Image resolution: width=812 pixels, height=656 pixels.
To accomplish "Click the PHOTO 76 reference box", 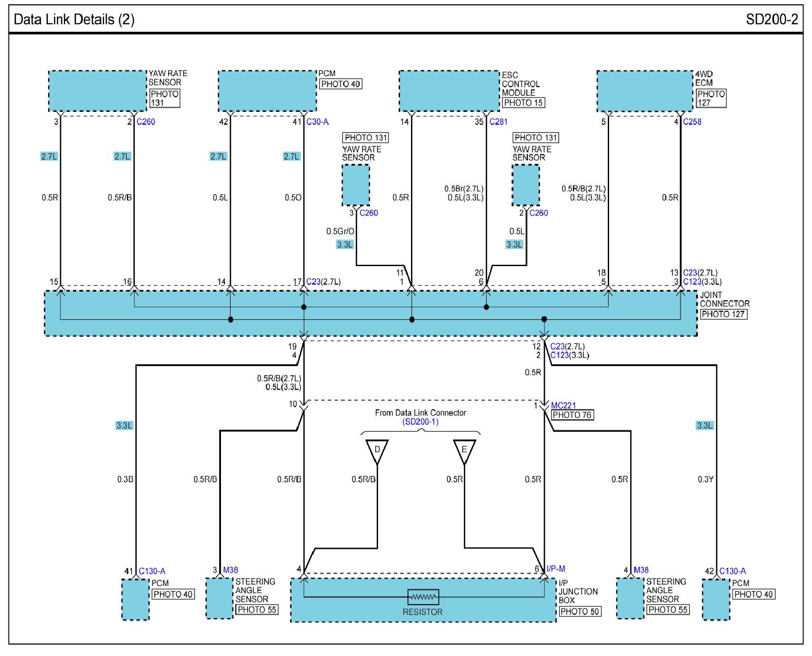I will [x=571, y=415].
